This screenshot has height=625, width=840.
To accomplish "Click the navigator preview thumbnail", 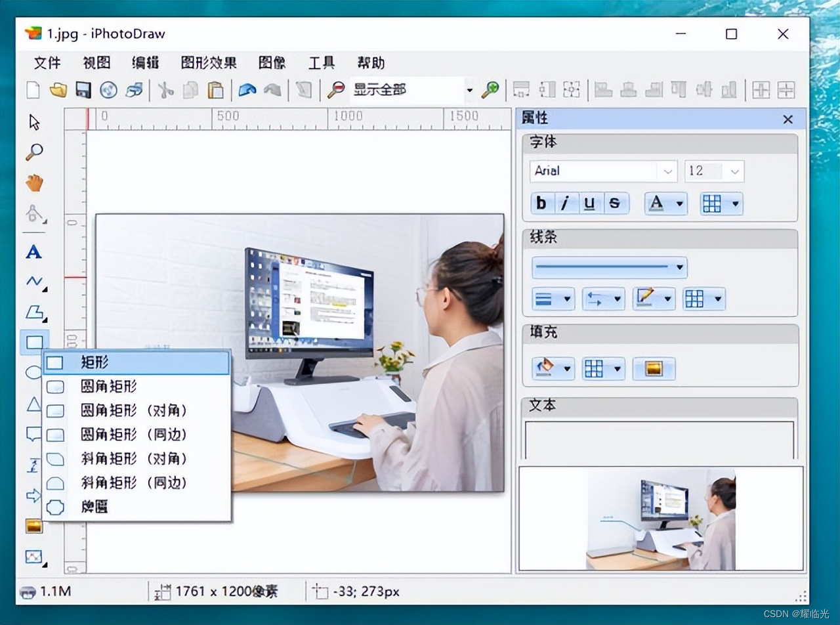I will (x=661, y=518).
